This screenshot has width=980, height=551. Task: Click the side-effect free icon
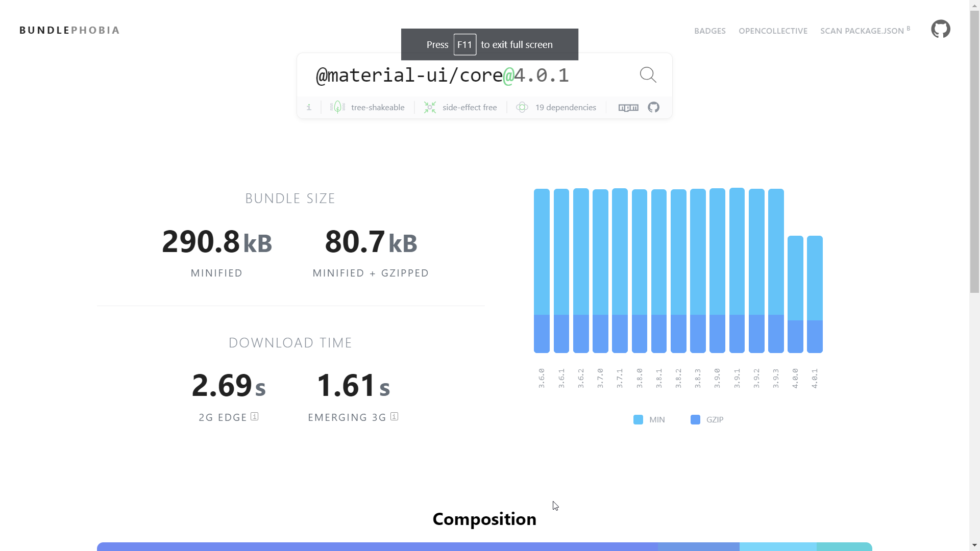click(430, 107)
